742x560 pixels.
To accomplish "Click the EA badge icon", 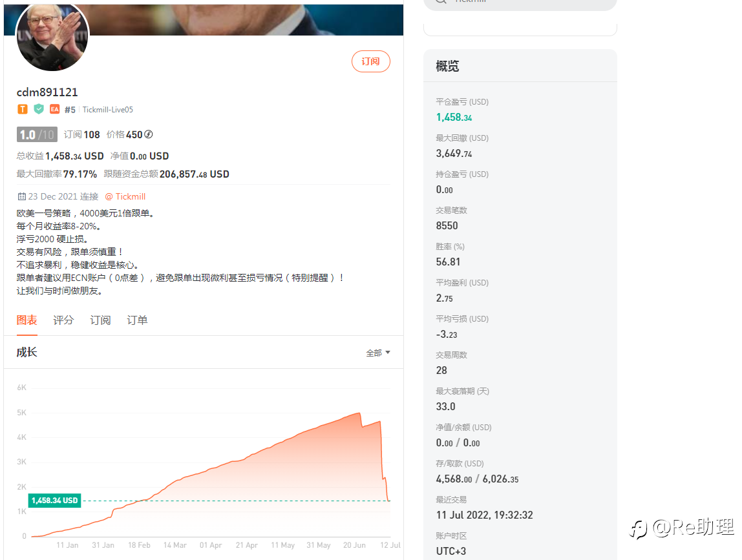I will coord(55,109).
